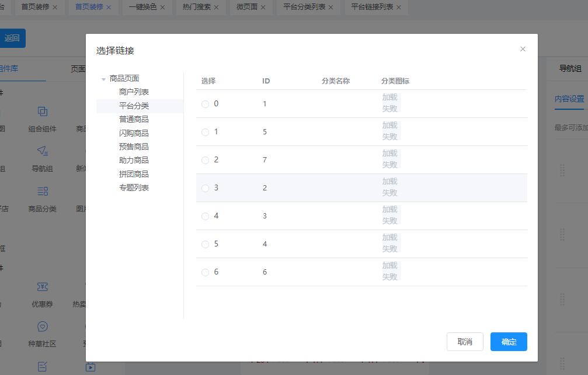Click the 导航组 component icon
588x375 pixels.
[x=43, y=151]
